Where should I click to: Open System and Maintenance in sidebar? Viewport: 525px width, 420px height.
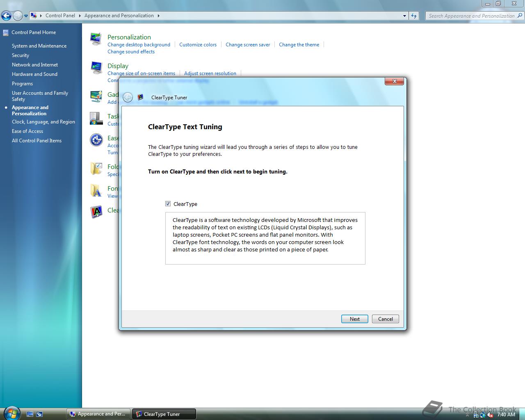39,46
